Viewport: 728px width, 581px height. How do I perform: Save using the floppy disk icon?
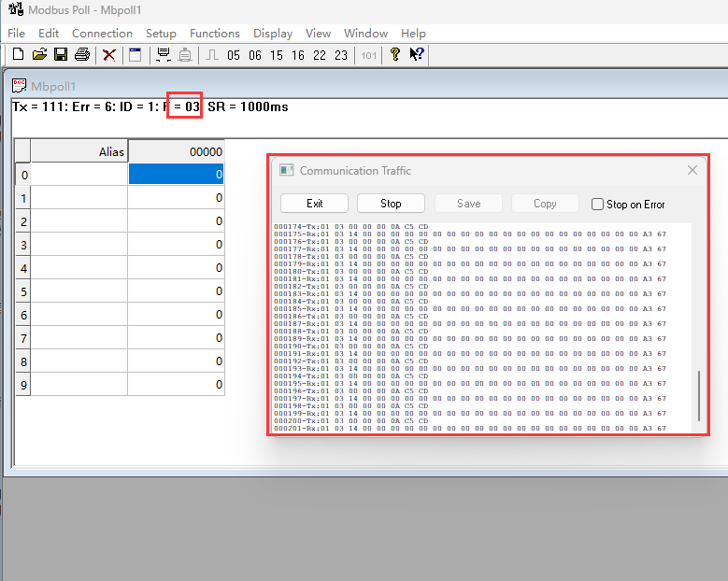pyautogui.click(x=61, y=55)
